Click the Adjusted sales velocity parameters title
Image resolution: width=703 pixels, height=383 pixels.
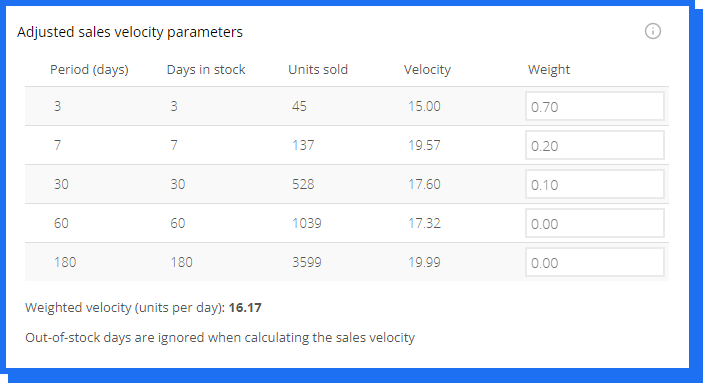point(130,32)
